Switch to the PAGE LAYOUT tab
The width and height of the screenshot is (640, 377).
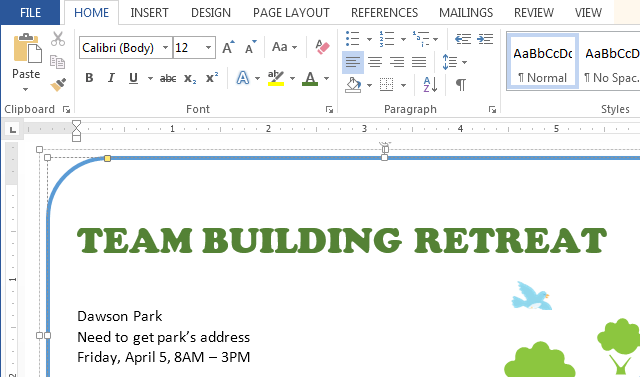click(291, 13)
